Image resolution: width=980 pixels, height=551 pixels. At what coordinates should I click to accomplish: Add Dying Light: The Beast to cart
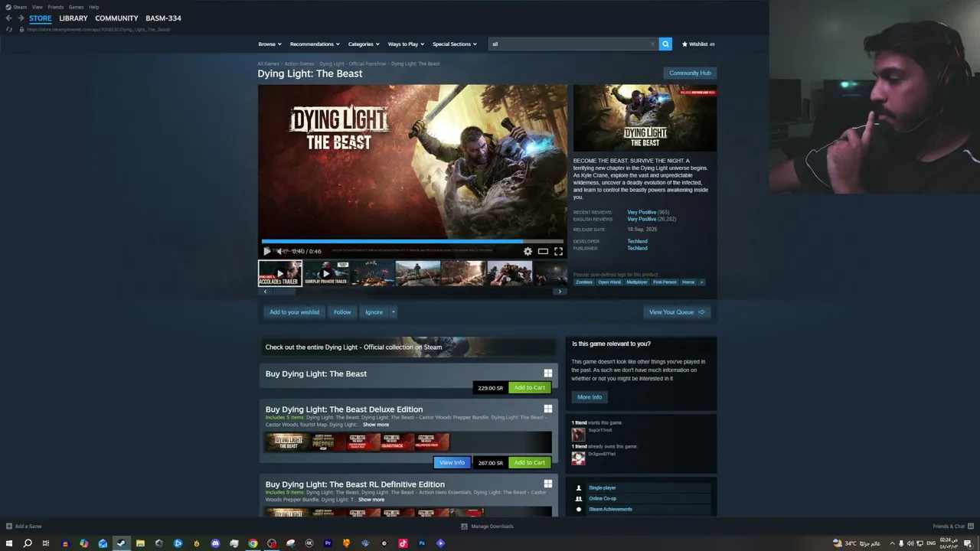pyautogui.click(x=530, y=387)
